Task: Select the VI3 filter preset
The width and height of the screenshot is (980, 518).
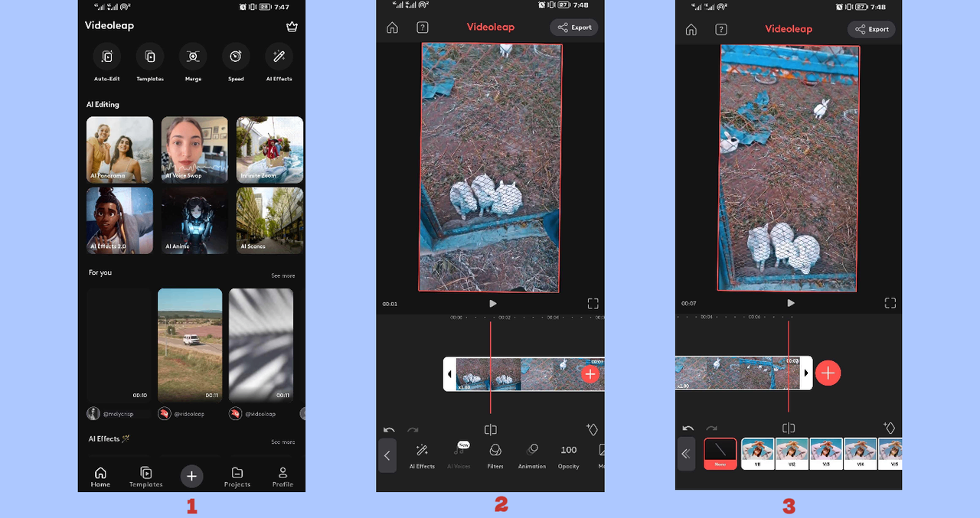Action: (827, 454)
